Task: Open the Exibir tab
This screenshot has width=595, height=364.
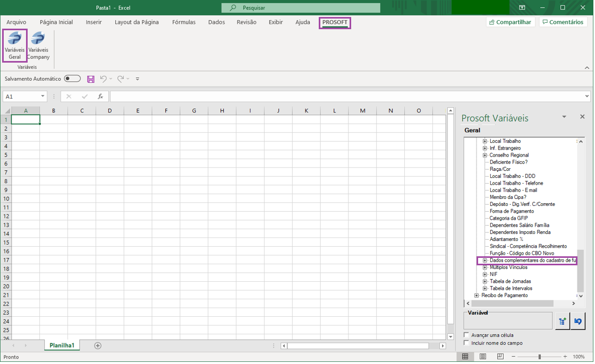Action: (x=276, y=22)
